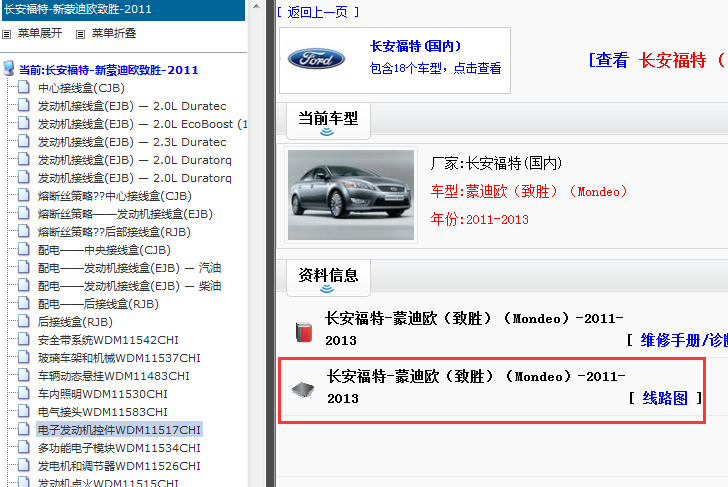Viewport: 728px width, 487px height.
Task: Click the page icon beside 熔断丝策略??后部接线盒(RJB)
Action: pyautogui.click(x=24, y=231)
